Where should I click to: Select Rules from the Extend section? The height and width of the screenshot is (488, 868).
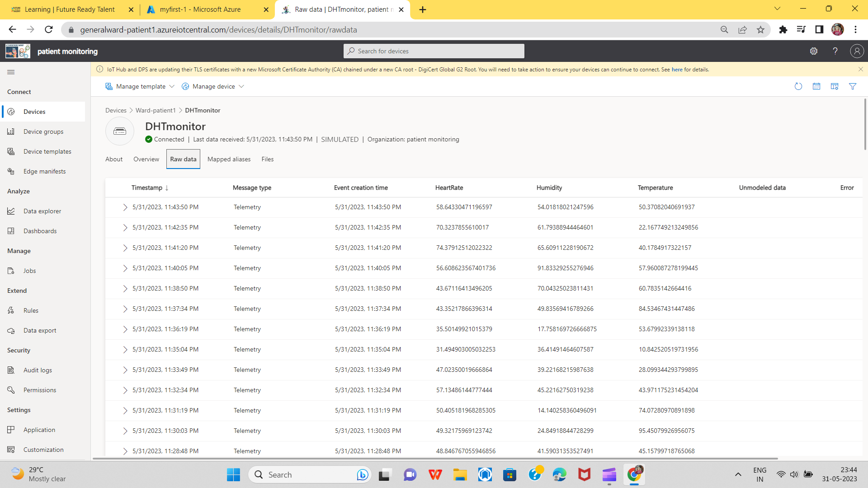pos(30,310)
